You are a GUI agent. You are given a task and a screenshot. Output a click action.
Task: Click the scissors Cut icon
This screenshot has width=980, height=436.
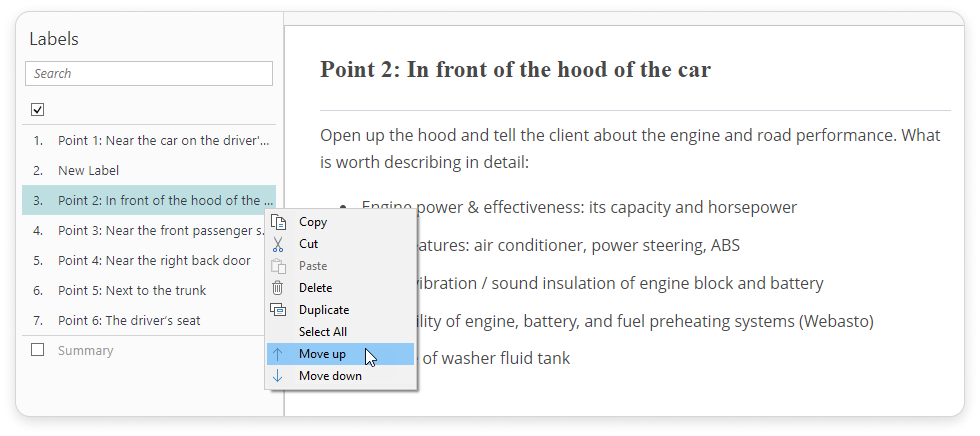click(278, 244)
